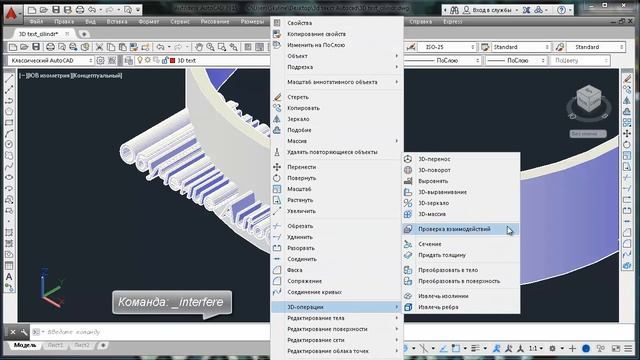Open the annotation scale 1:1 dropdown in the status bar
Viewport: 640px width, 360px height.
click(x=536, y=348)
